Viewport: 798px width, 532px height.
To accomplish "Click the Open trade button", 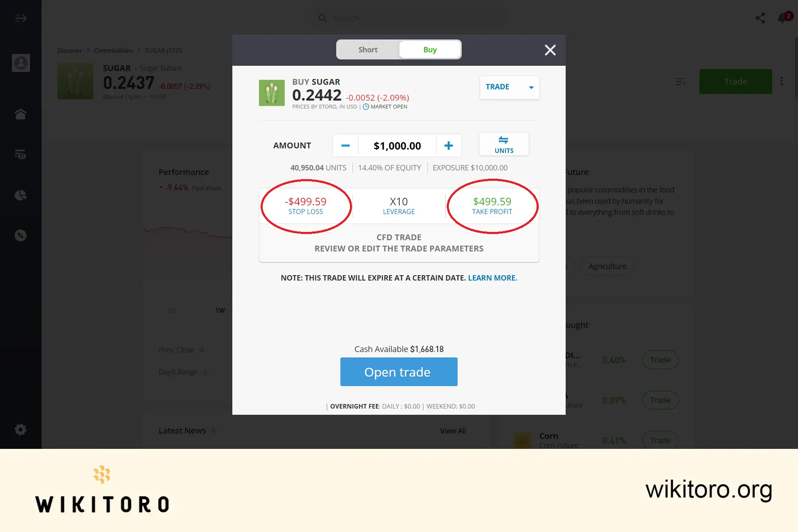I will [399, 372].
